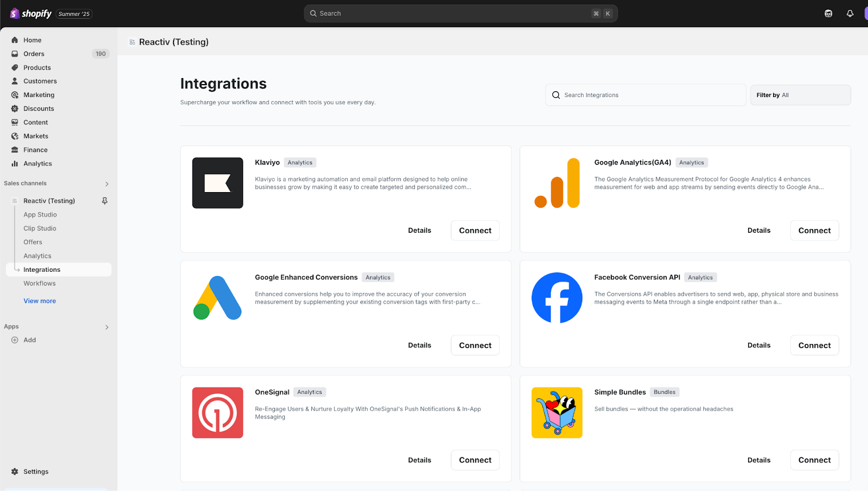Click the Shopify logo
868x491 pixels.
(31, 14)
